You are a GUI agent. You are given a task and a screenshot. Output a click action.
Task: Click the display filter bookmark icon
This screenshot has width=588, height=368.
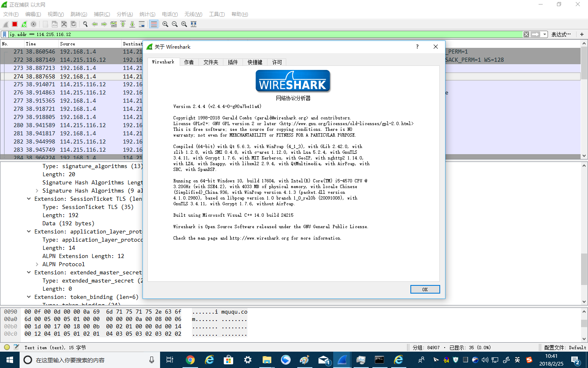[5, 34]
